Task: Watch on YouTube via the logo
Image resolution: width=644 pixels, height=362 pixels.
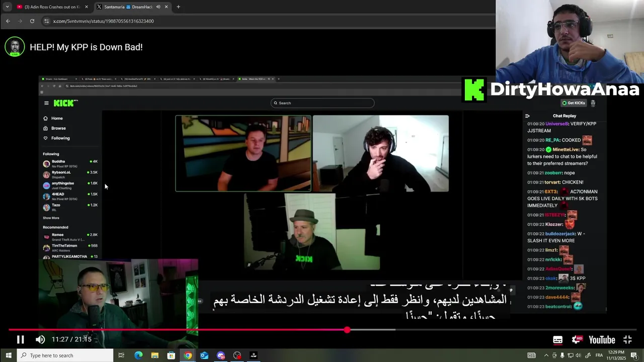Action: (x=602, y=340)
